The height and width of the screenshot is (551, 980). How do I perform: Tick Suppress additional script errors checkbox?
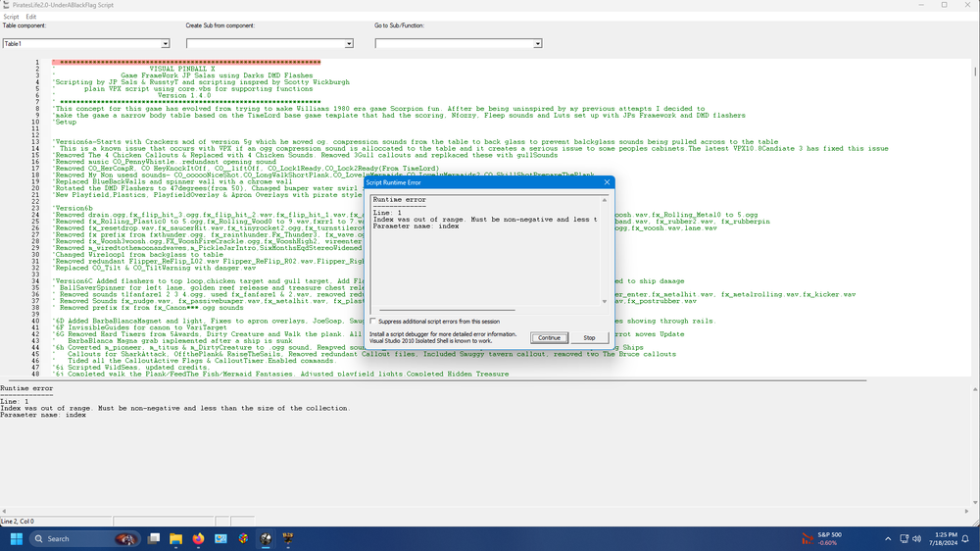[x=373, y=321]
